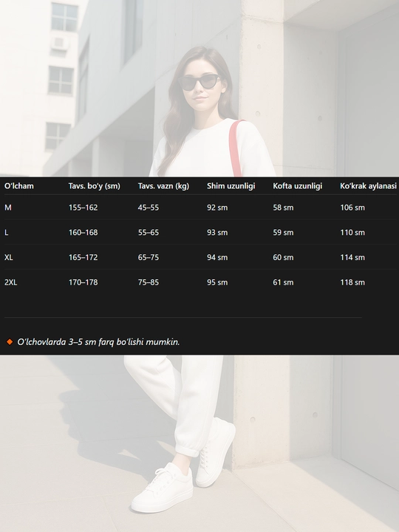Select the 2XL size row label
This screenshot has width=399, height=532.
coord(11,282)
